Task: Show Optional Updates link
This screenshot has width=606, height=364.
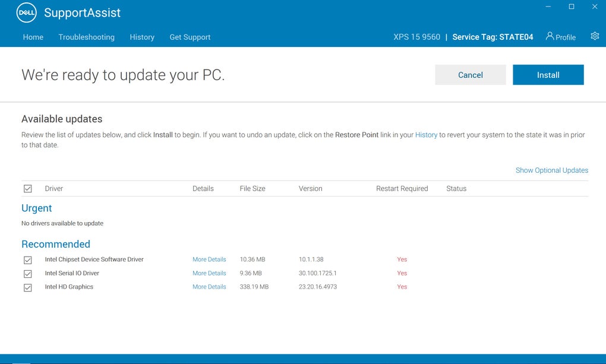Action: click(x=551, y=170)
